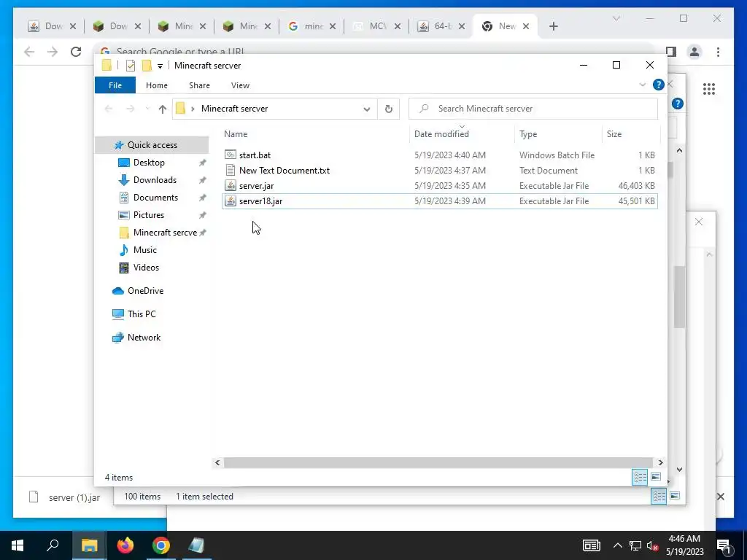Image resolution: width=747 pixels, height=560 pixels.
Task: Select Network in navigation pane
Action: tap(144, 337)
